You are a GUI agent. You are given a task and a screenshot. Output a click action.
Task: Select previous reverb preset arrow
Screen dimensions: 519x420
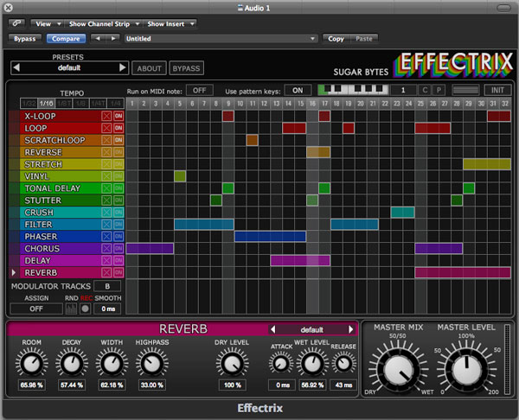point(273,329)
